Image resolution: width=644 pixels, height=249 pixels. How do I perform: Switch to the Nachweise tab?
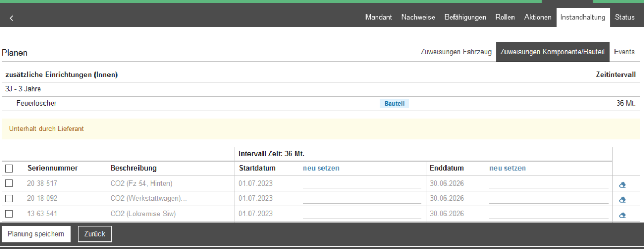pyautogui.click(x=418, y=17)
